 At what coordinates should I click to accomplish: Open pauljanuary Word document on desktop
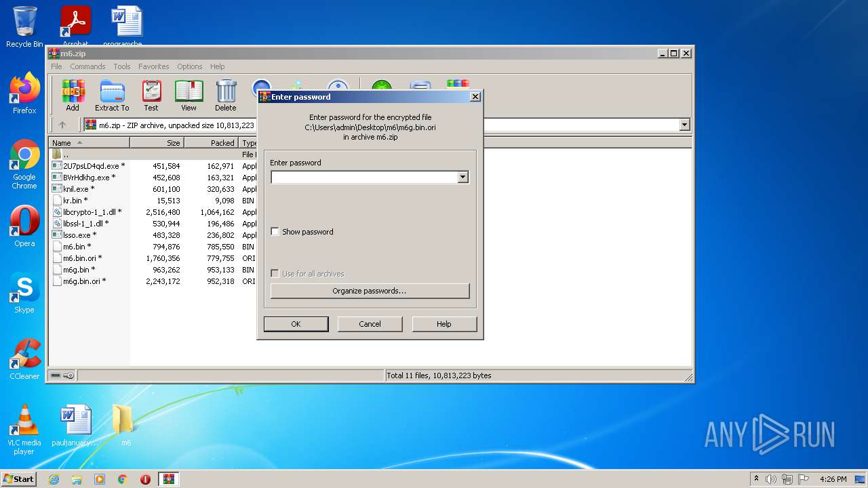tap(75, 426)
